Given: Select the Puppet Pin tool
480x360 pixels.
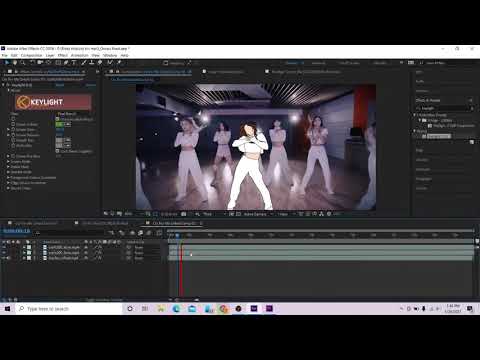Looking at the screenshot, I should point(119,62).
